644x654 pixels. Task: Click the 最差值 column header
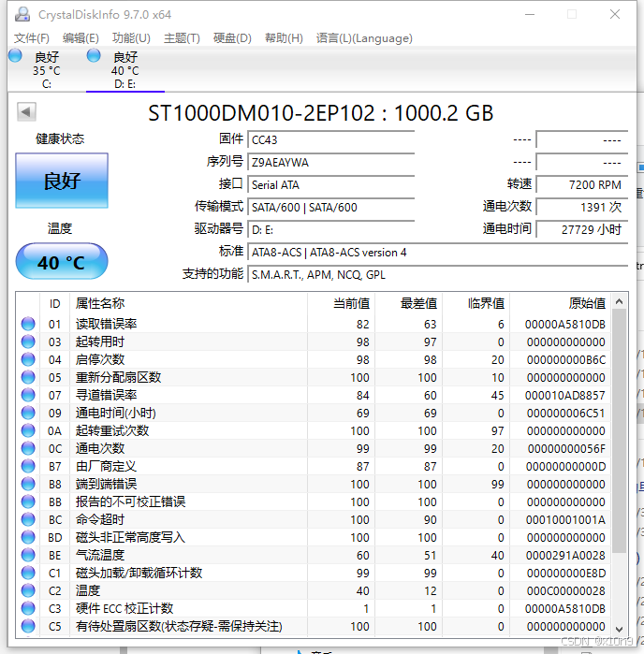(409, 303)
